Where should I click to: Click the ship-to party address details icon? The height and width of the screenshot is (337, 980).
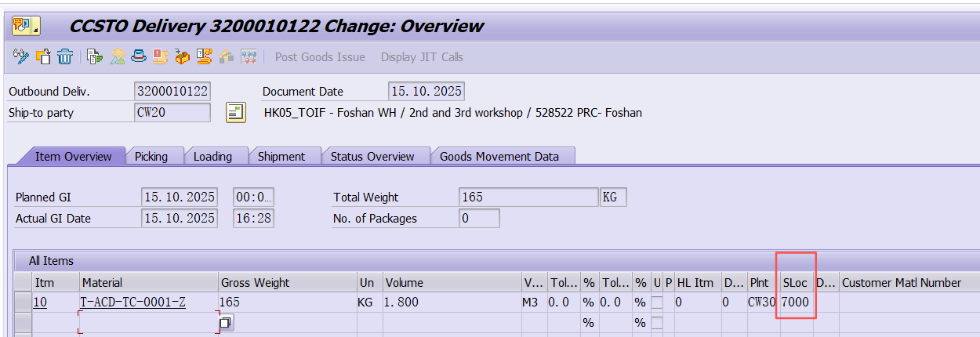tap(236, 113)
